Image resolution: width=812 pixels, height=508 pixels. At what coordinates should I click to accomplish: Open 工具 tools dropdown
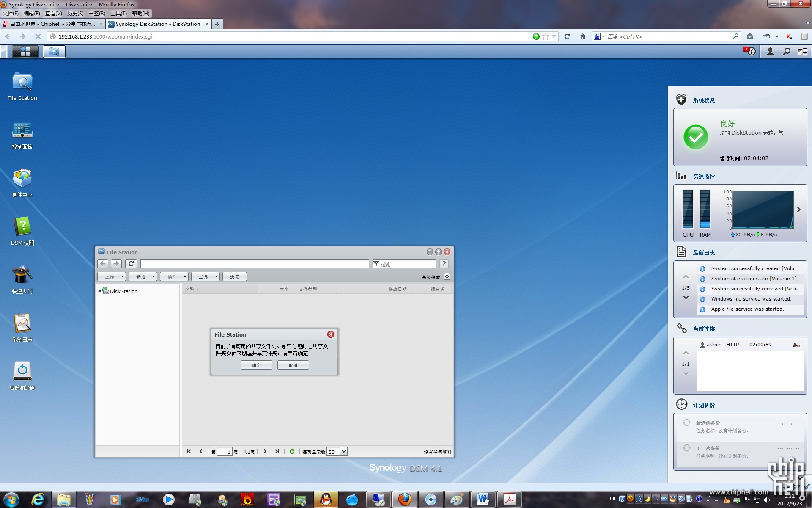click(206, 277)
